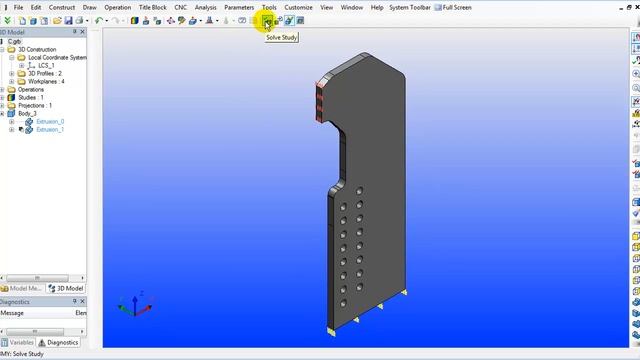The image size is (640, 360).
Task: Click the grayed redo arrow icon
Action: coord(116,20)
